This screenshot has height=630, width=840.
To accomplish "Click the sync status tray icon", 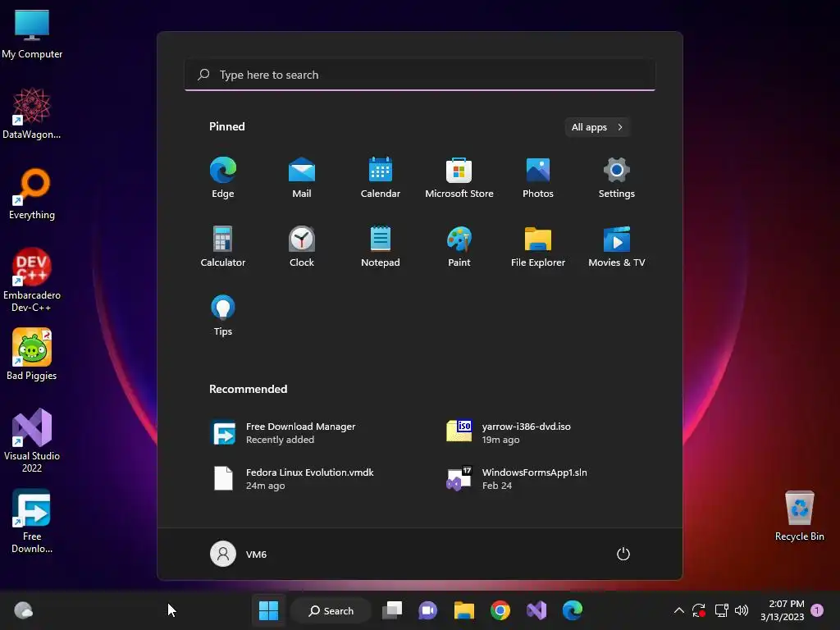I will click(699, 610).
